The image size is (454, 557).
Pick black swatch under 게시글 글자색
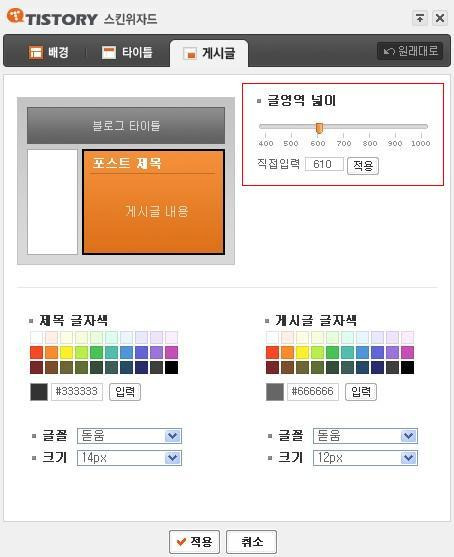pyautogui.click(x=407, y=367)
